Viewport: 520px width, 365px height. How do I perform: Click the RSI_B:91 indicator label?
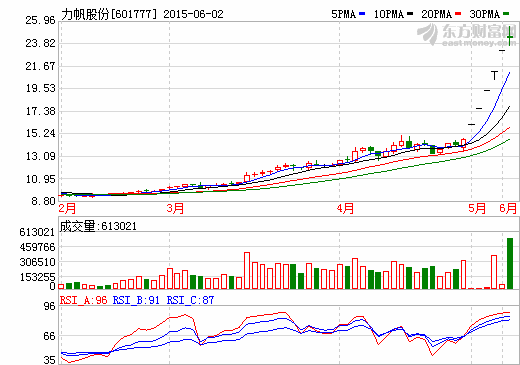click(136, 300)
